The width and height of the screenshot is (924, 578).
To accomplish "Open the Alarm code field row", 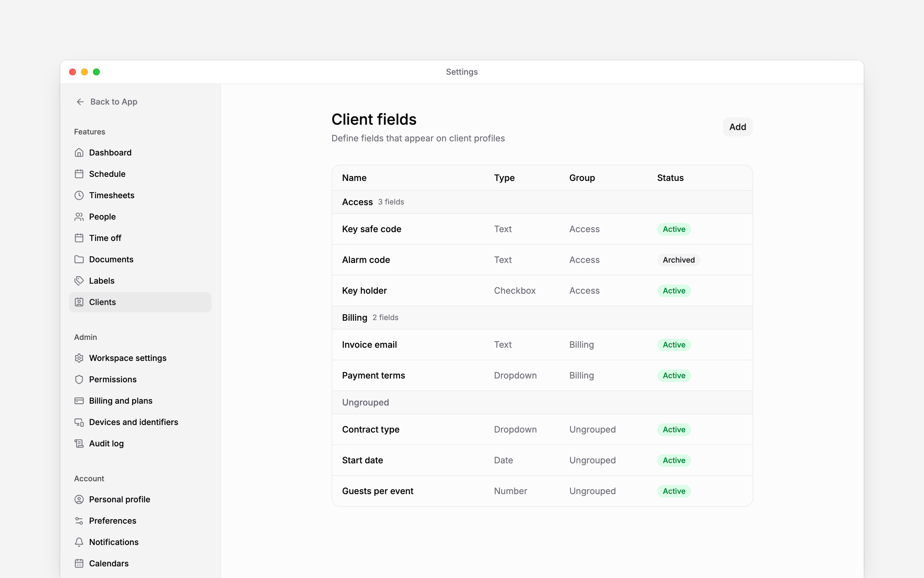I will click(542, 260).
